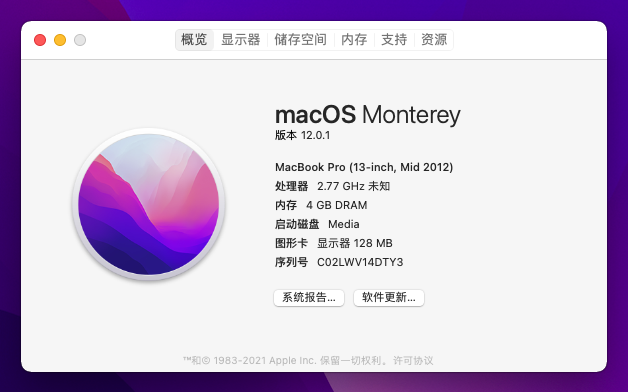Viewport: 628px width, 392px height.
Task: Click the 处理器 label
Action: (291, 186)
